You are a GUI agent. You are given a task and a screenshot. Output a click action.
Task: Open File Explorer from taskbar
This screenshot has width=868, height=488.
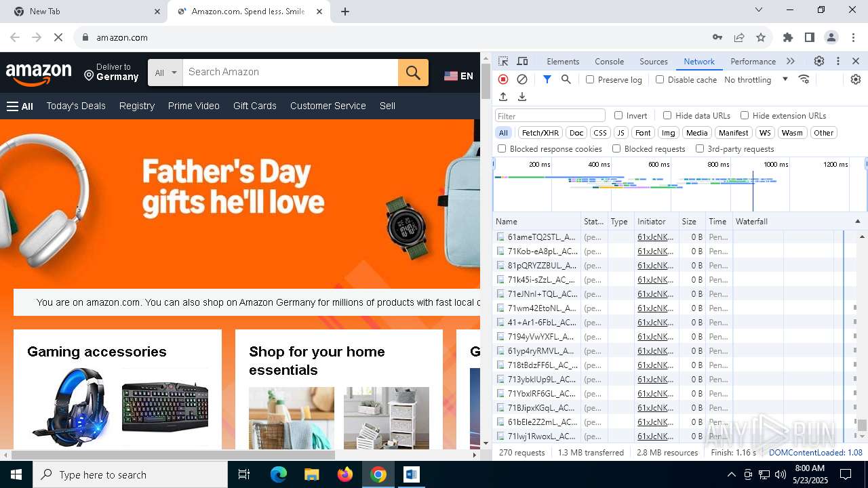point(312,474)
